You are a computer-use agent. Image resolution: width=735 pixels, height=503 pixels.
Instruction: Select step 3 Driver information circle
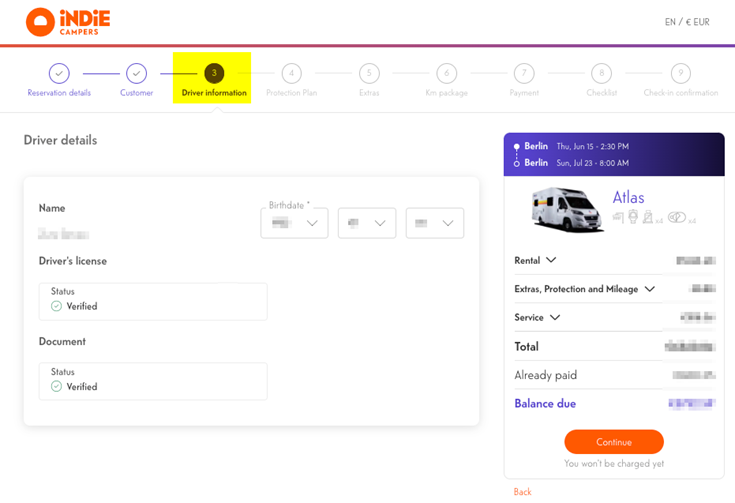(213, 73)
